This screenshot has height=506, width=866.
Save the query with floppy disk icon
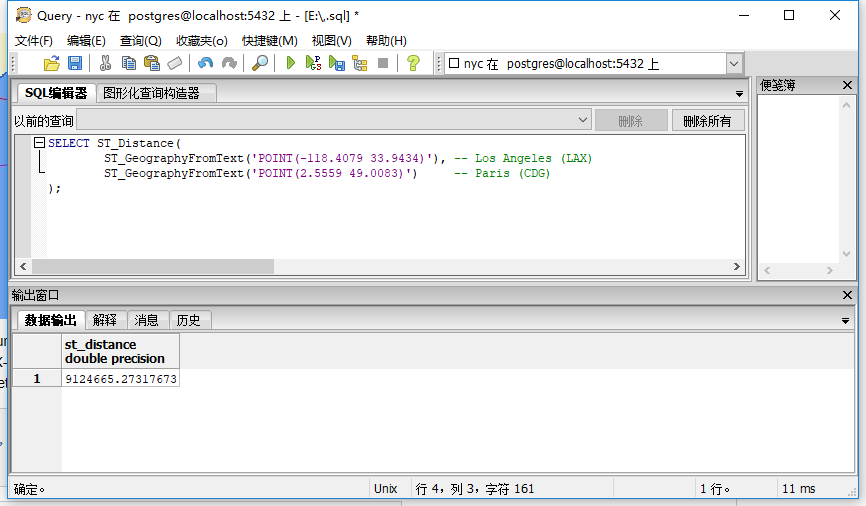click(x=75, y=64)
